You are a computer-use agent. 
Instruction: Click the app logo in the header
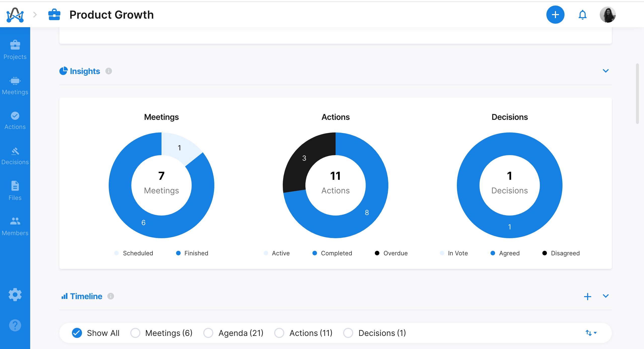(15, 15)
